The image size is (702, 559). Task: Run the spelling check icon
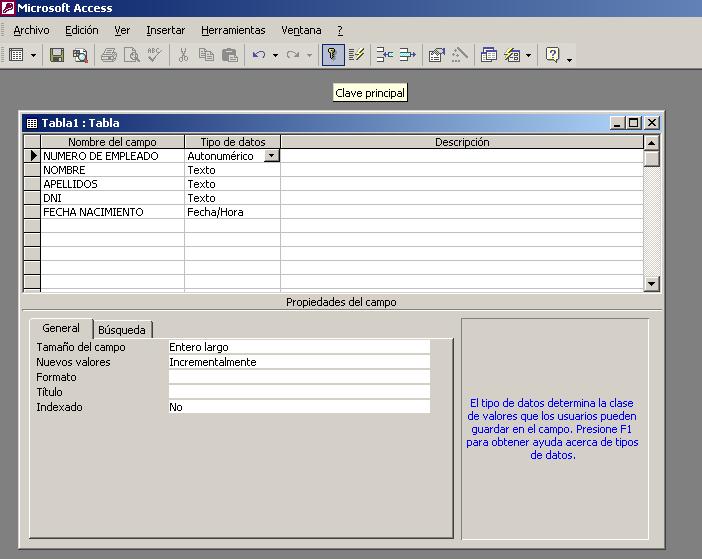154,55
